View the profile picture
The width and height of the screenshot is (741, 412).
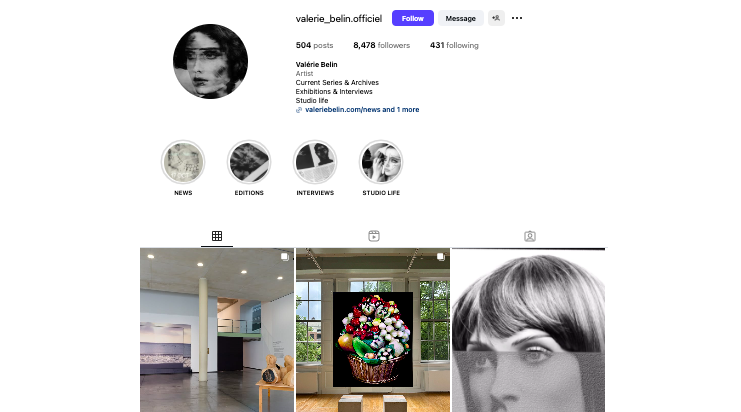(210, 61)
